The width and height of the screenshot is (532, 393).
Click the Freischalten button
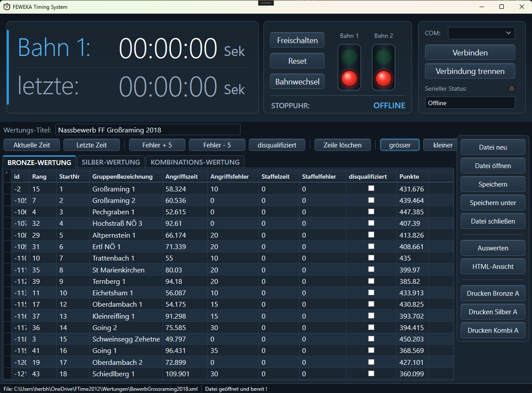[297, 40]
